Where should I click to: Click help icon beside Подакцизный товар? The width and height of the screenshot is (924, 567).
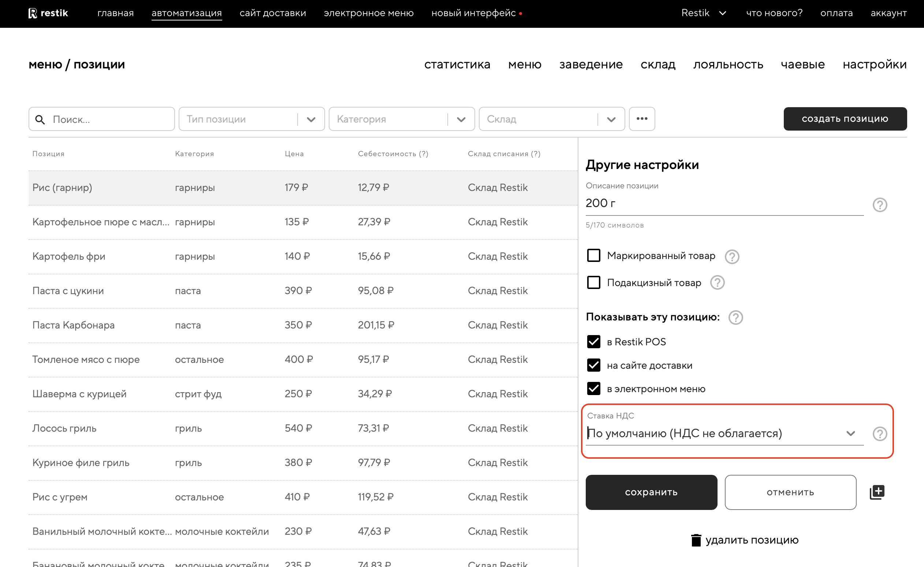pos(717,283)
